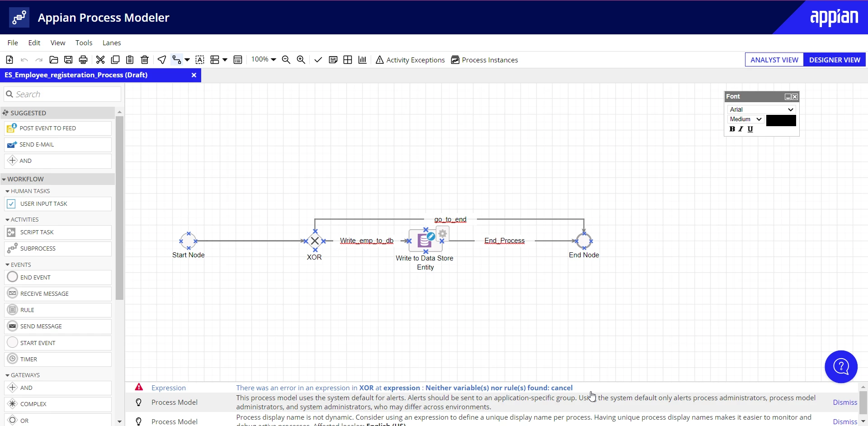Open the View menu
Image resolution: width=868 pixels, height=426 pixels.
click(58, 43)
